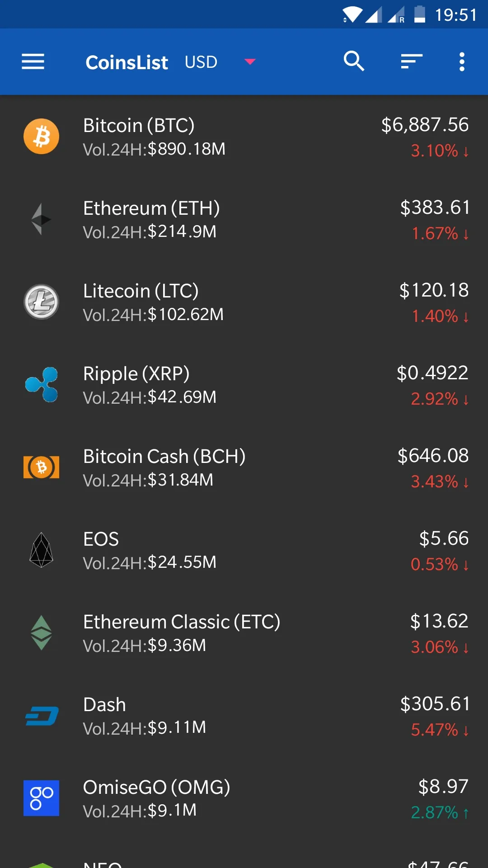
Task: Tap the Ethereum diamond logo icon
Action: click(41, 219)
